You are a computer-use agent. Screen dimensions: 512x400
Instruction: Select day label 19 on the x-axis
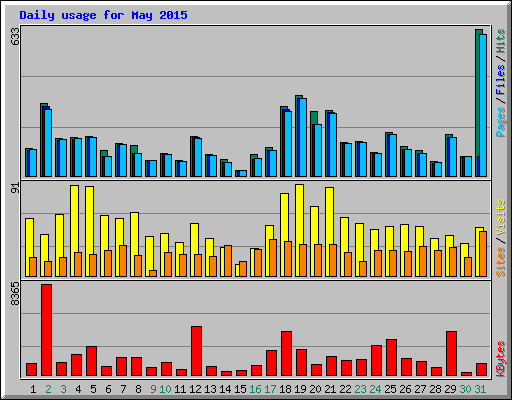point(300,389)
